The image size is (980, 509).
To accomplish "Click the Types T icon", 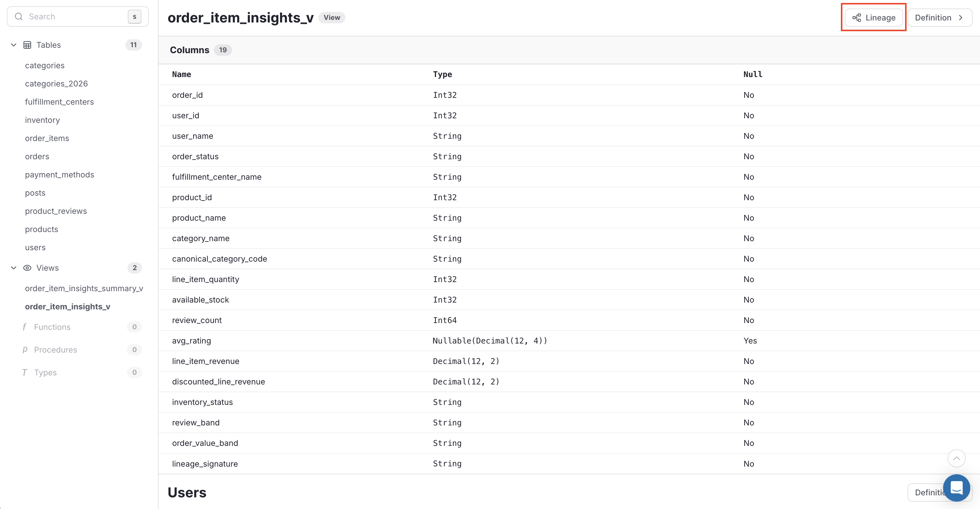I will pyautogui.click(x=25, y=372).
